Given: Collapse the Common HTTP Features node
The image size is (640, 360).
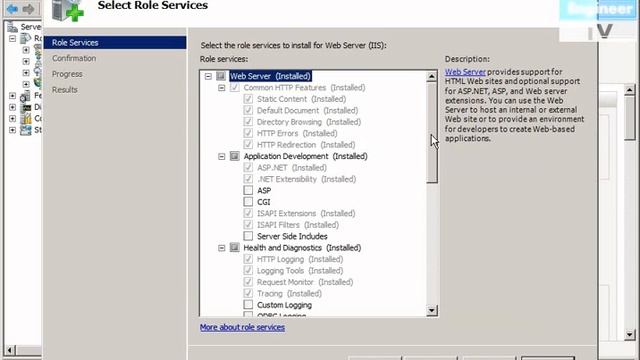Looking at the screenshot, I should 222,88.
